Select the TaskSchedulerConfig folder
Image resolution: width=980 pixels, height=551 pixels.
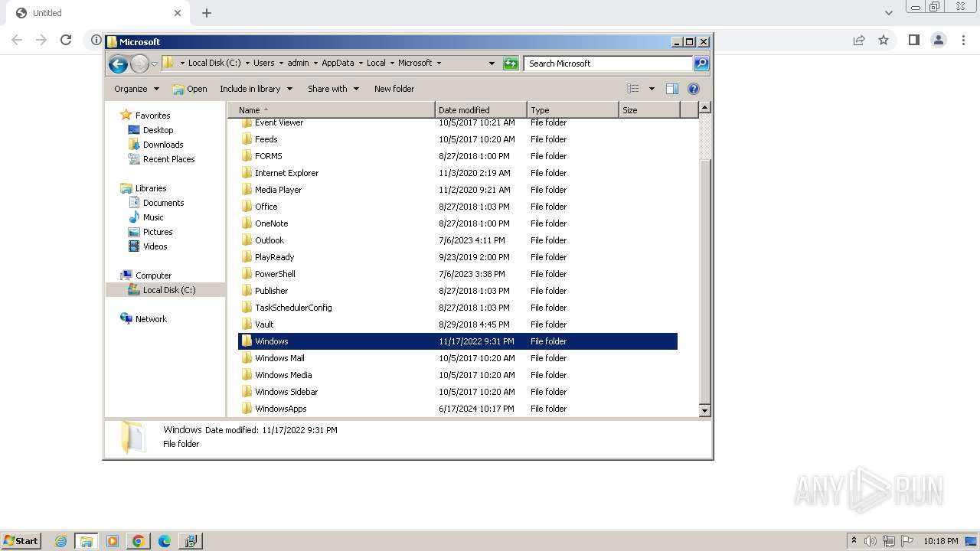point(457,308)
